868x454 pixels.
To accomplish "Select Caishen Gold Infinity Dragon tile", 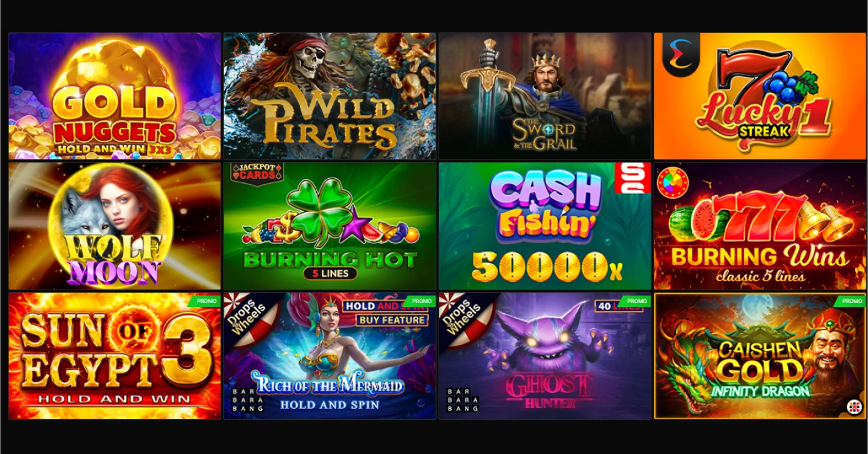I will pos(760,356).
